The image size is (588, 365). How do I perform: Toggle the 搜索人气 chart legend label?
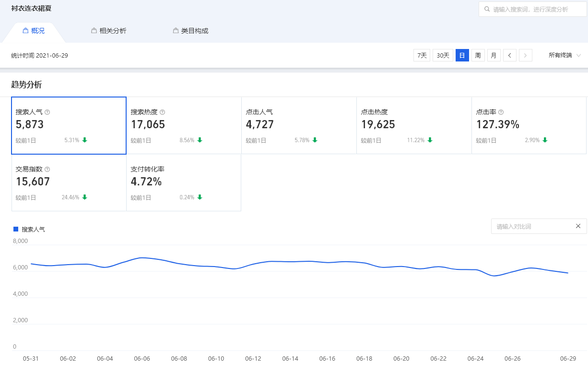[33, 230]
